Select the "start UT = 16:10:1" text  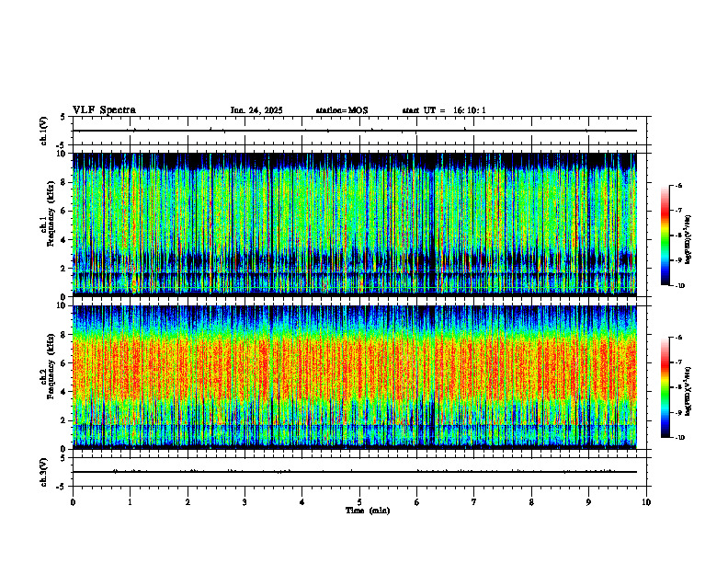(444, 110)
